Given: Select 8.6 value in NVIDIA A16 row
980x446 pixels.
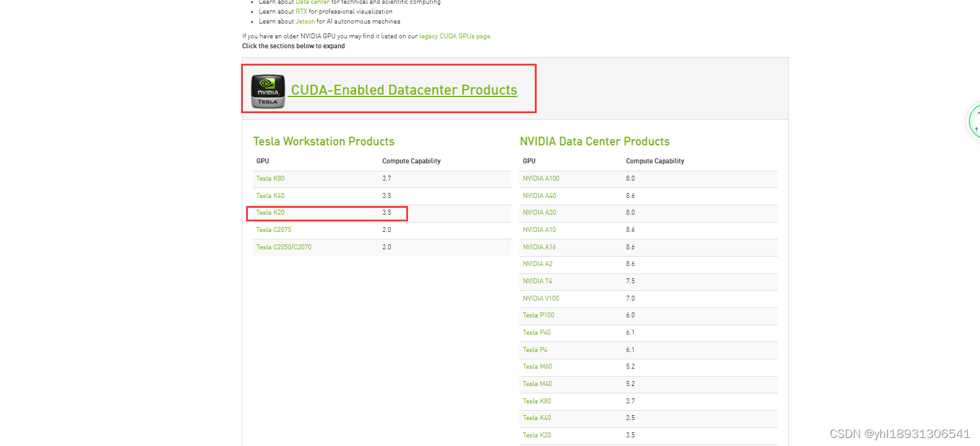Looking at the screenshot, I should click(630, 247).
